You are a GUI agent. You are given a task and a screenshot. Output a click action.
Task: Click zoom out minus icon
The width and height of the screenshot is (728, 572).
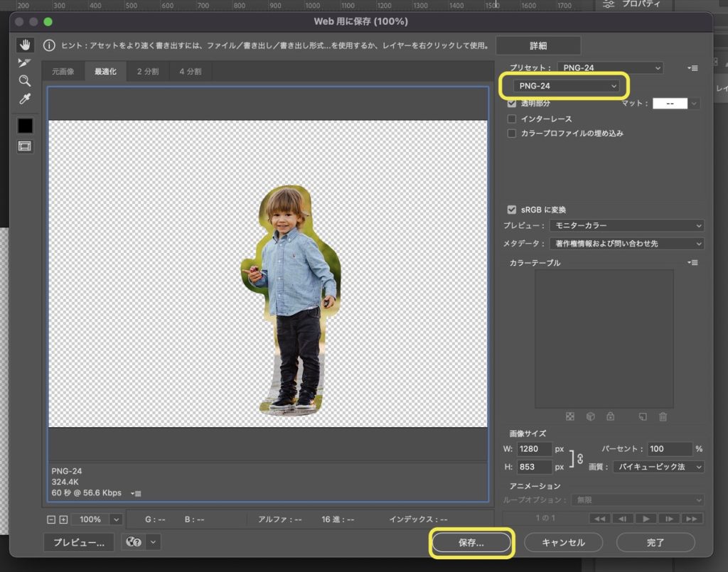tap(51, 519)
